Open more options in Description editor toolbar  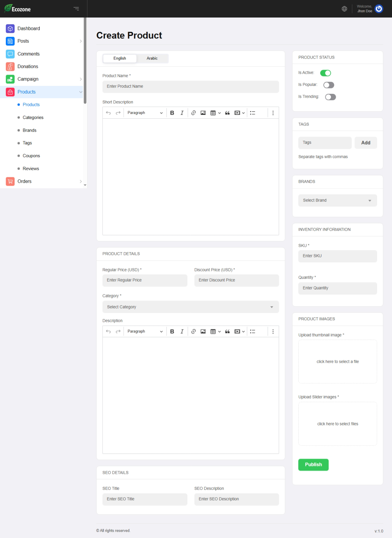tap(273, 331)
